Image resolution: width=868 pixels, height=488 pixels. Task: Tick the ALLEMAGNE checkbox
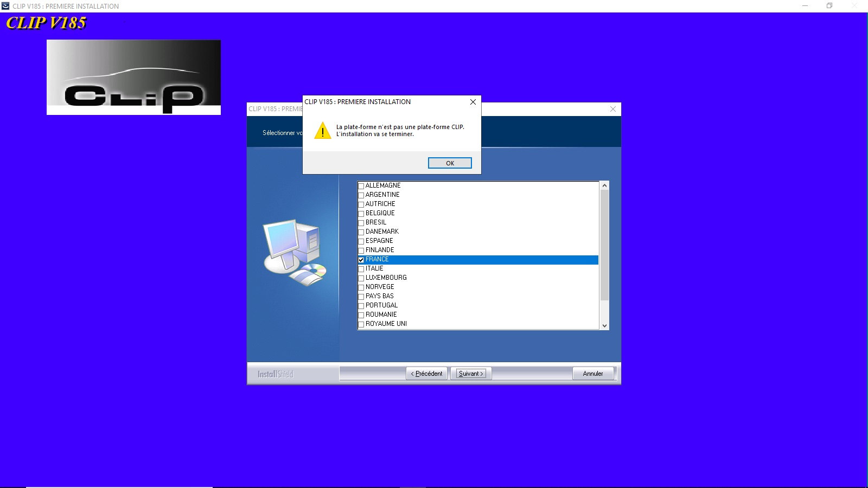361,186
